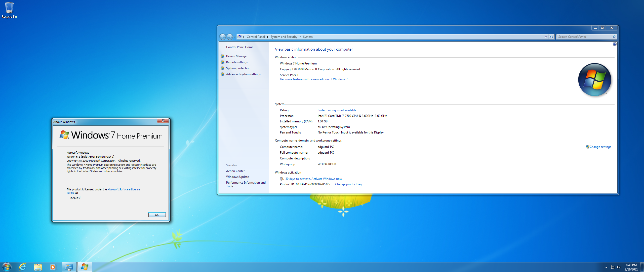Expand arrow after Control Panel breadcrumb
Screen dimensions: 644x272
tap(268, 37)
